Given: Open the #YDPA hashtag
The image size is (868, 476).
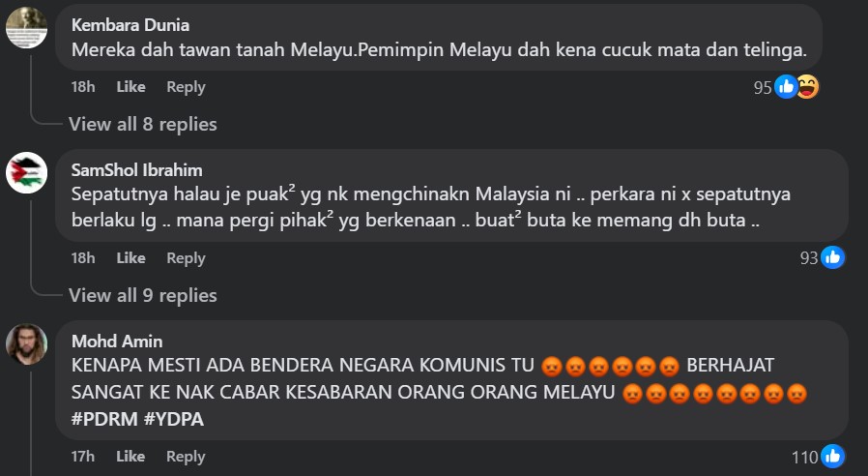Looking at the screenshot, I should point(174,419).
